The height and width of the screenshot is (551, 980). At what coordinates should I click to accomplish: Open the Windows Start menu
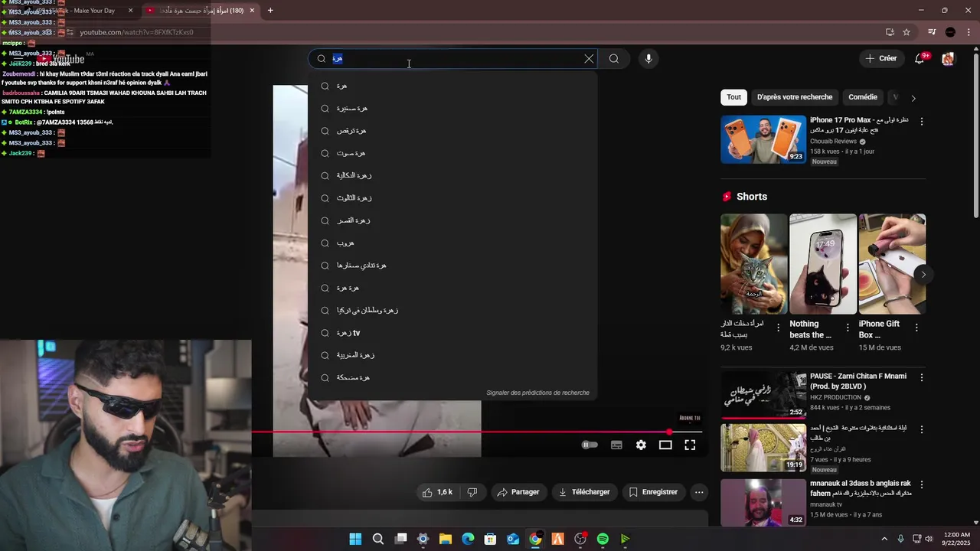(355, 539)
